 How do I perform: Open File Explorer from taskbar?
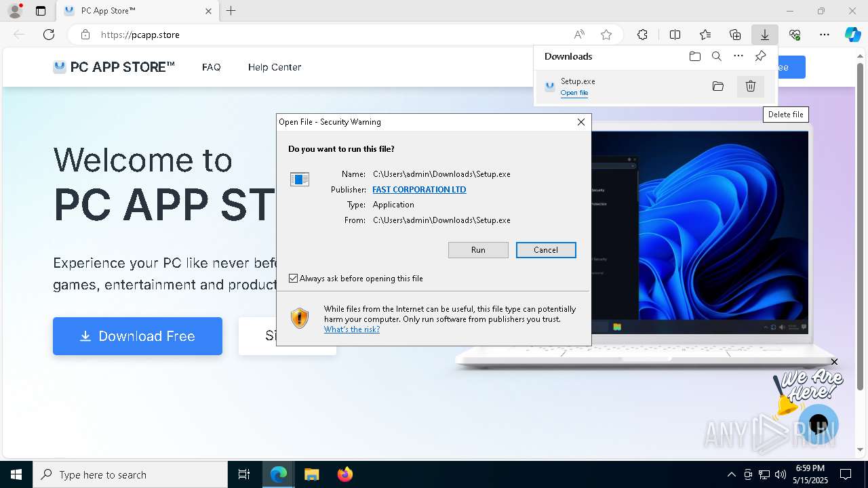tap(311, 474)
